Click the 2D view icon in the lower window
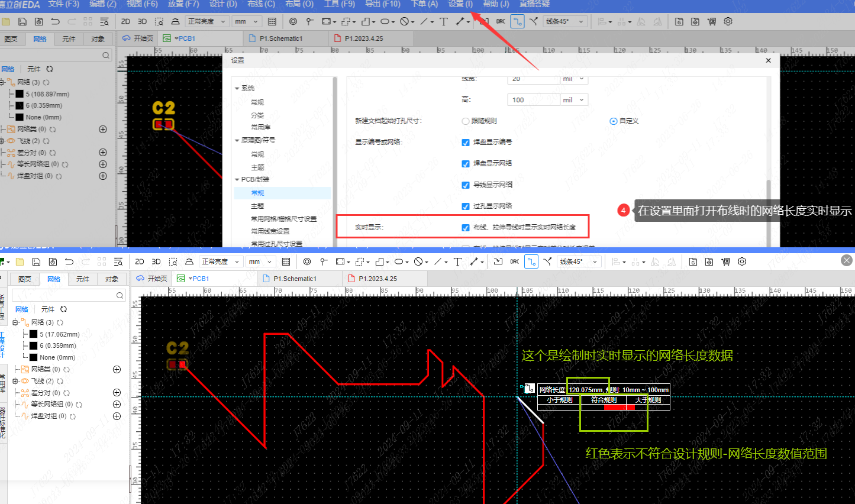The image size is (855, 504). point(140,261)
